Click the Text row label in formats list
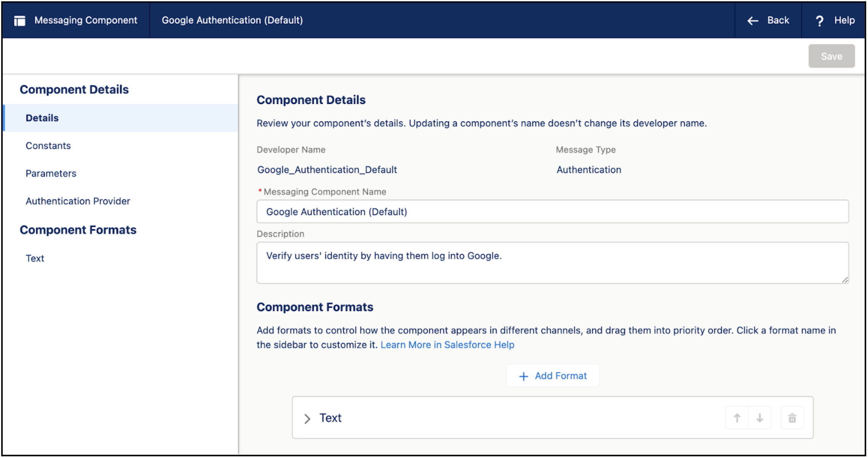The height and width of the screenshot is (458, 868). point(330,418)
